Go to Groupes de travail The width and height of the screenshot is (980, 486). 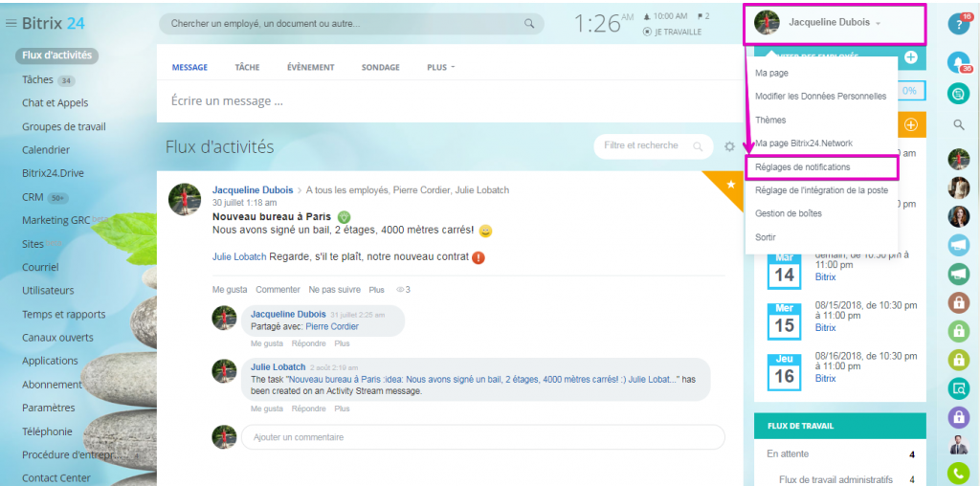64,127
